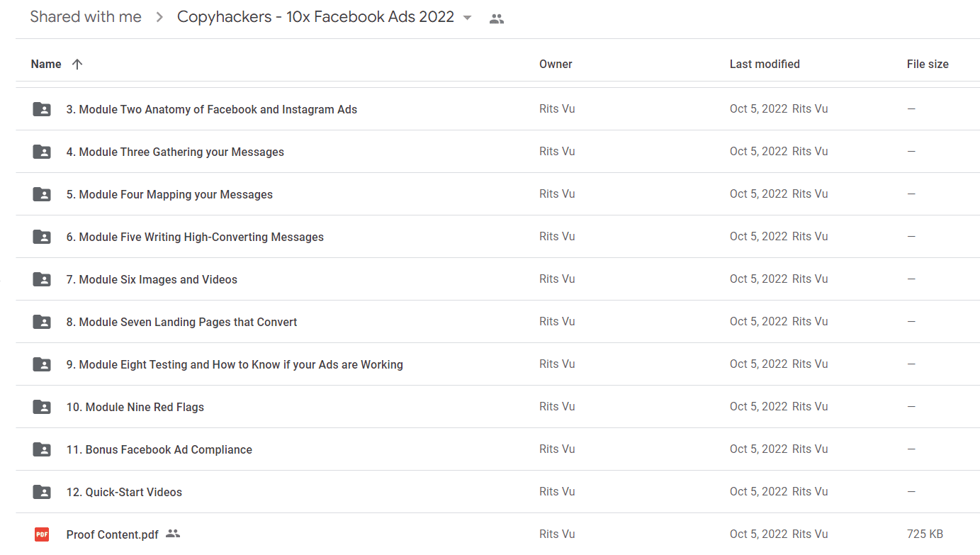Click folder icon beside Module Five Writing
The height and width of the screenshot is (555, 980).
tap(42, 237)
